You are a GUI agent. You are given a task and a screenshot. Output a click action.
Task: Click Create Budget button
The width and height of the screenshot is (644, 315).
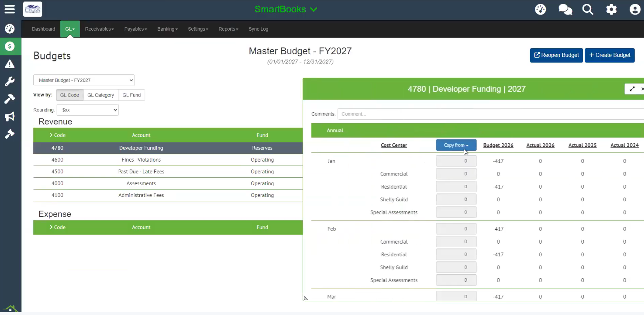pos(610,55)
